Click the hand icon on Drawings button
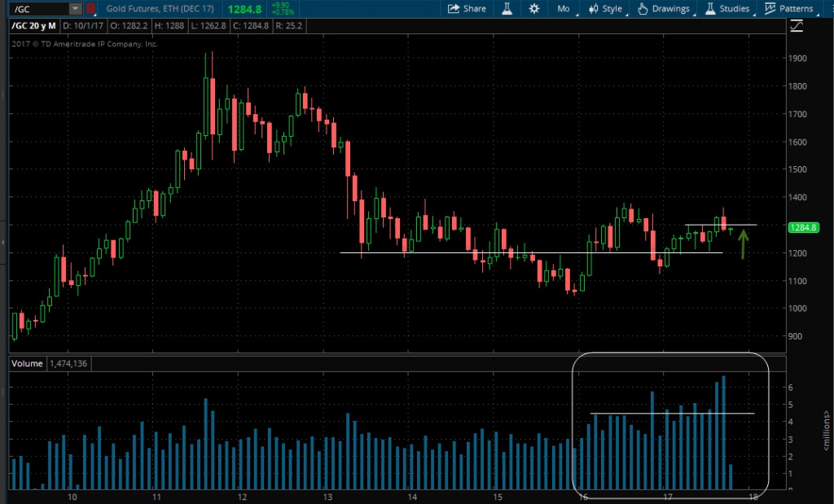This screenshot has height=504, width=834. point(643,9)
